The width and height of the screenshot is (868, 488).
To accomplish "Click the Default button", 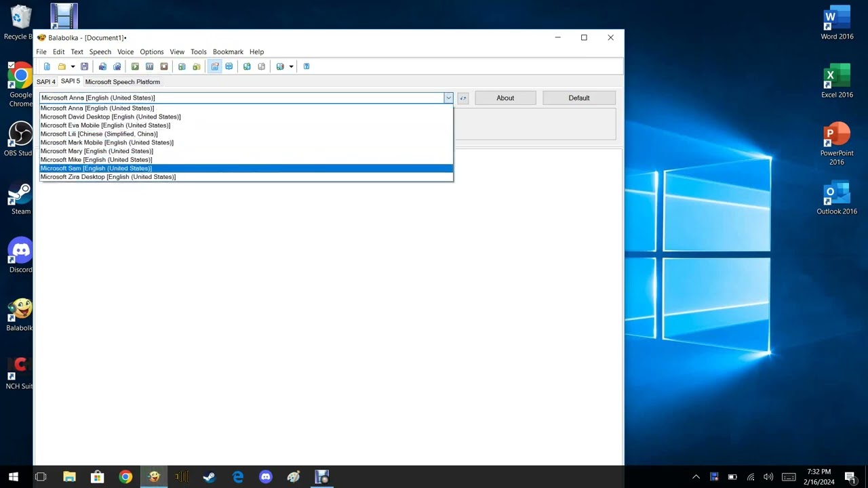I will coord(579,98).
